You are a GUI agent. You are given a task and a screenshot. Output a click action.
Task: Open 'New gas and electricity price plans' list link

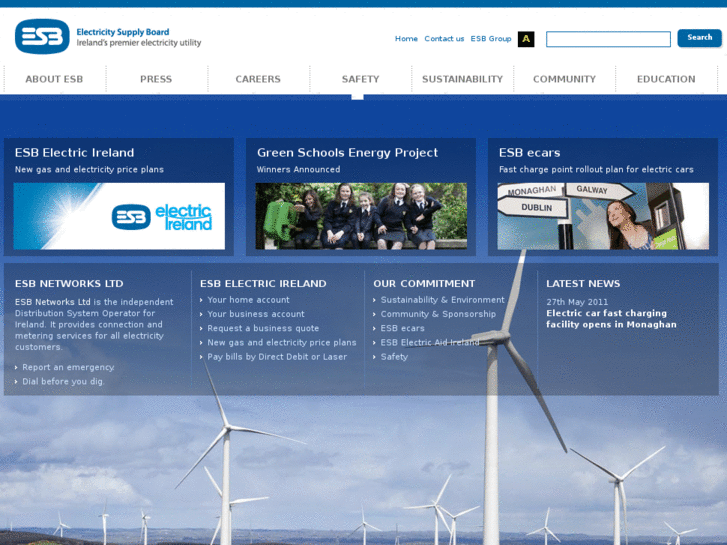coord(281,343)
